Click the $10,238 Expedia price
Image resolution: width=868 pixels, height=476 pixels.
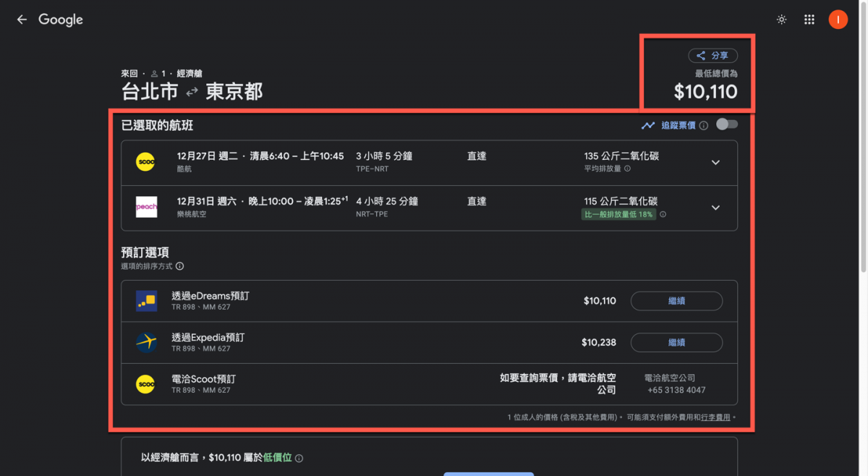coord(599,342)
